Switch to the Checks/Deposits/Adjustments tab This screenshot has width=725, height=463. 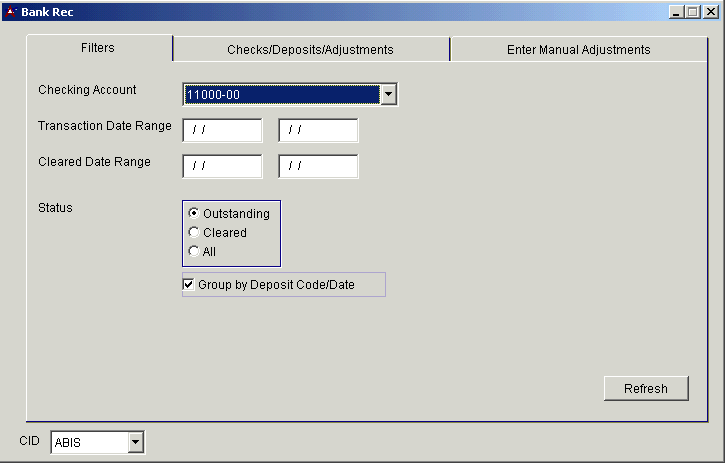click(310, 49)
